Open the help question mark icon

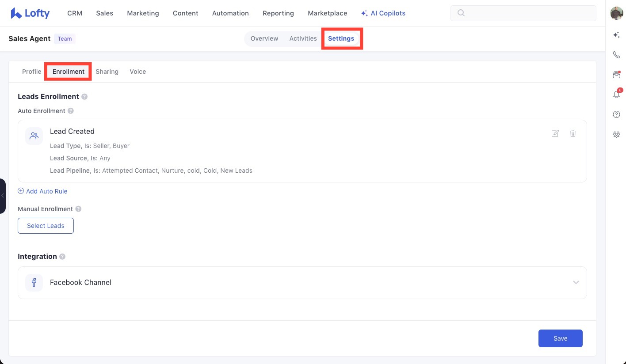617,114
